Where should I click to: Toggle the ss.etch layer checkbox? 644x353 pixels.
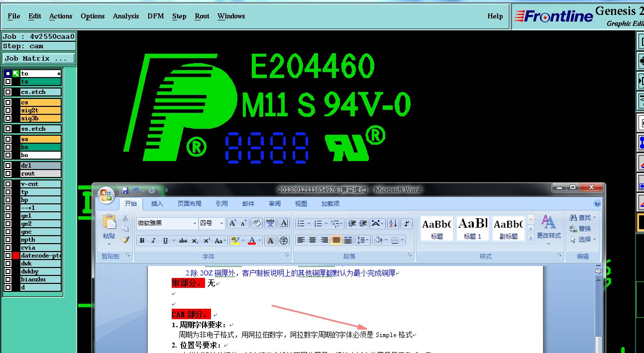[8, 129]
